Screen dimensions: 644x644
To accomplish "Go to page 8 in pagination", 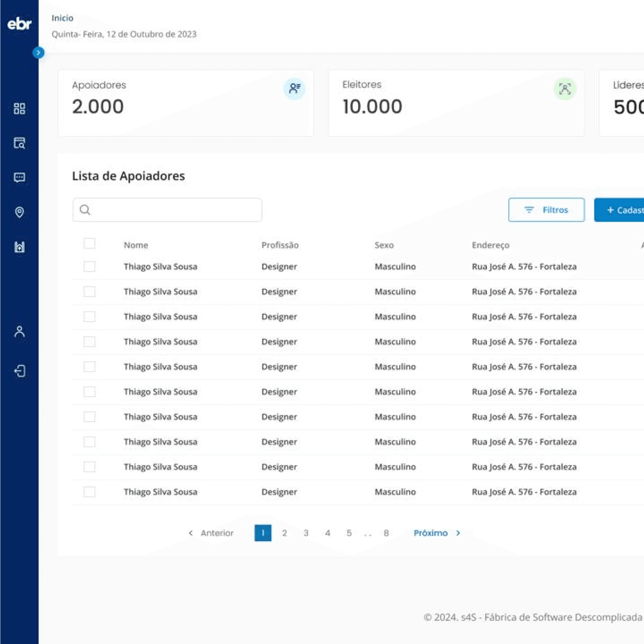I will (x=386, y=533).
